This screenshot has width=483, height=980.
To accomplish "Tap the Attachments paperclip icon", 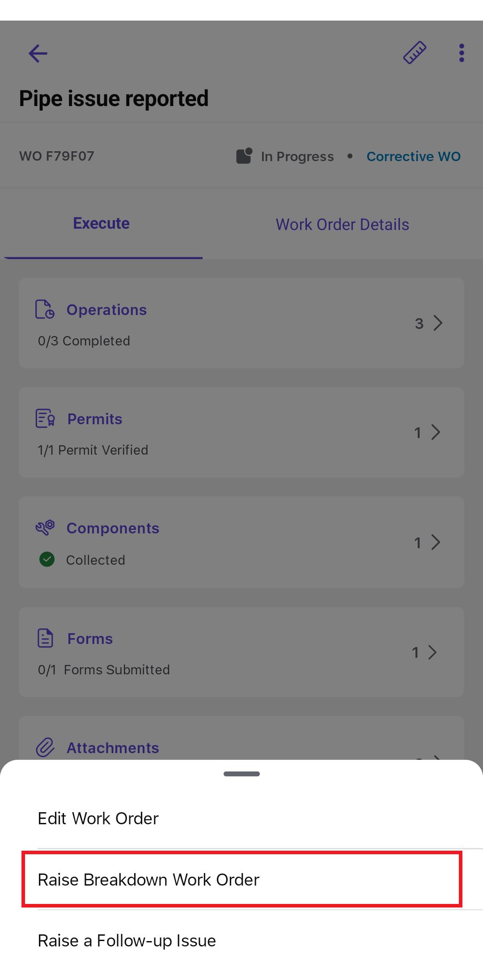I will coord(45,747).
